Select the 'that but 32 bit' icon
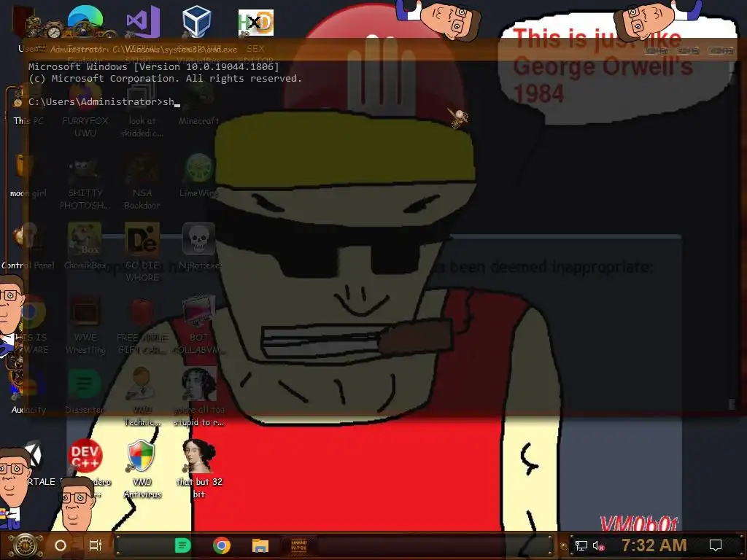The width and height of the screenshot is (747, 560). point(198,469)
